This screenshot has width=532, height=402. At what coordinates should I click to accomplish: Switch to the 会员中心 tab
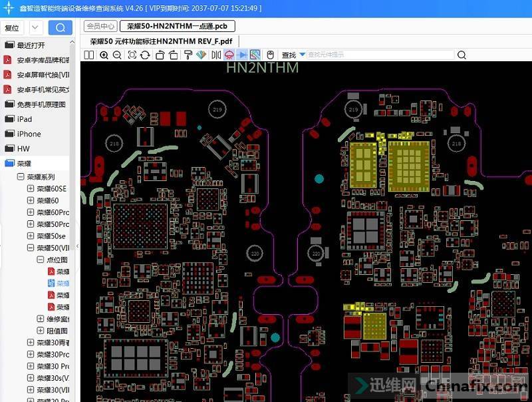click(100, 26)
